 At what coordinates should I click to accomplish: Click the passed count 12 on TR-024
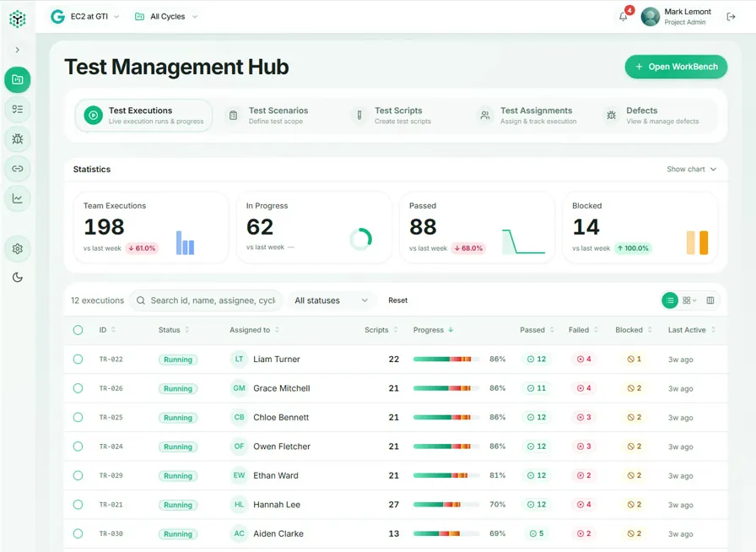click(x=536, y=446)
